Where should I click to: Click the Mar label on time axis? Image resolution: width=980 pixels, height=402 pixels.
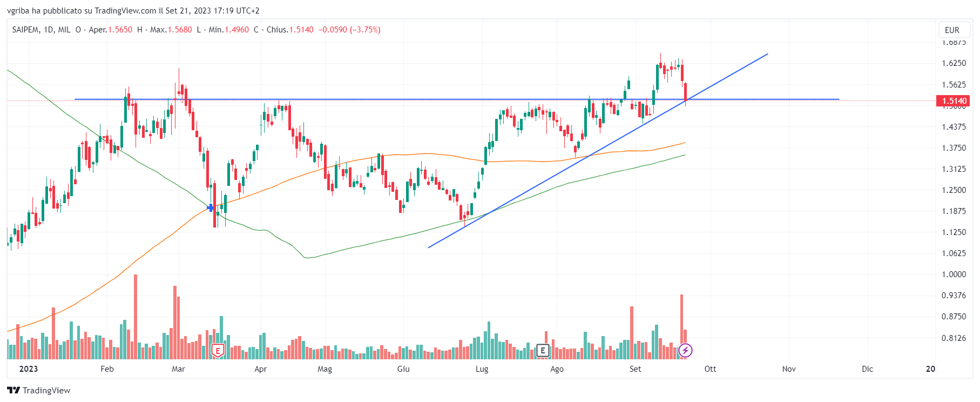[178, 369]
